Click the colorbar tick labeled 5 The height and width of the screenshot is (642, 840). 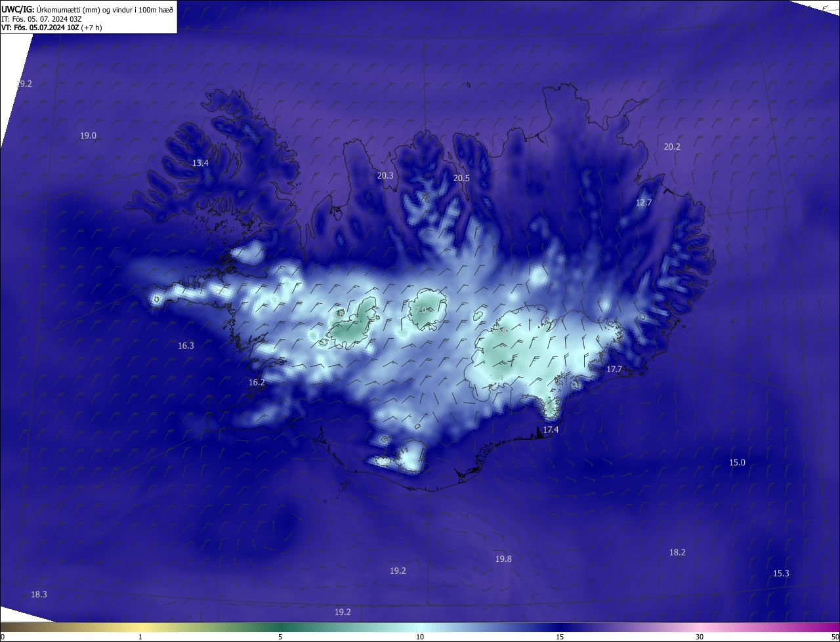pos(280,637)
